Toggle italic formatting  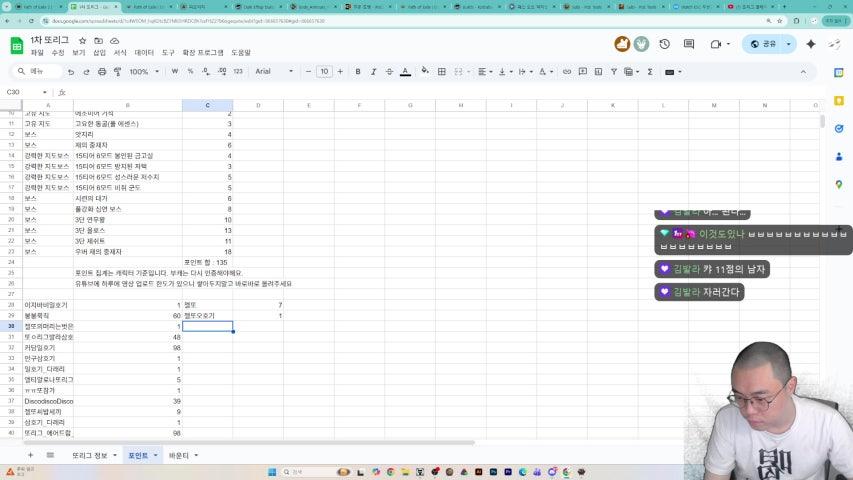(373, 72)
